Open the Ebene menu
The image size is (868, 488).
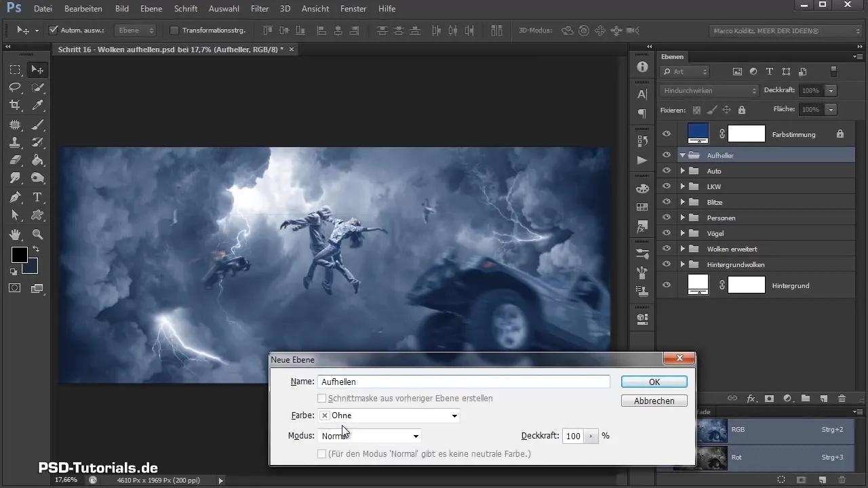151,9
